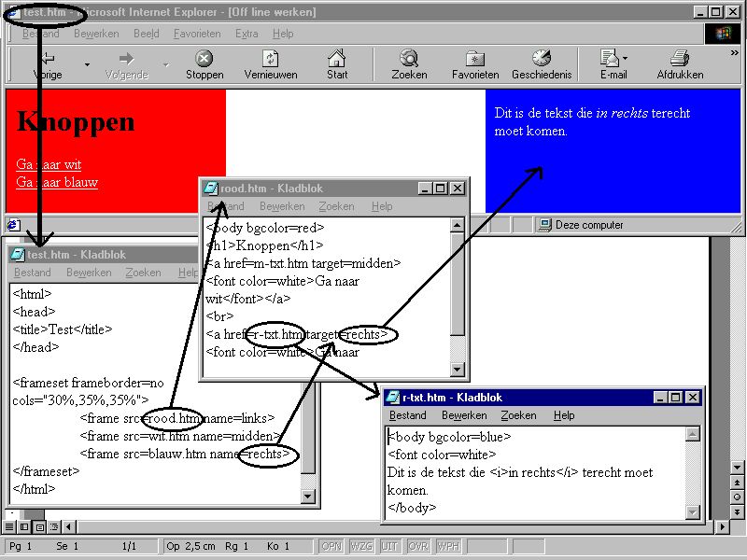Image resolution: width=747 pixels, height=560 pixels.
Task: Click Word next page double-arrow button
Action: [x=737, y=511]
